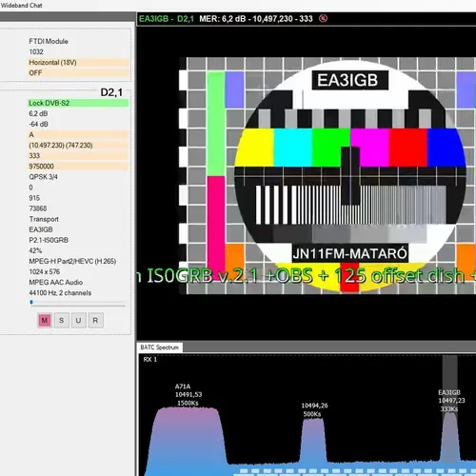Click the P2.1-IS0GRB provider text
This screenshot has width=476, height=476.
[49, 240]
